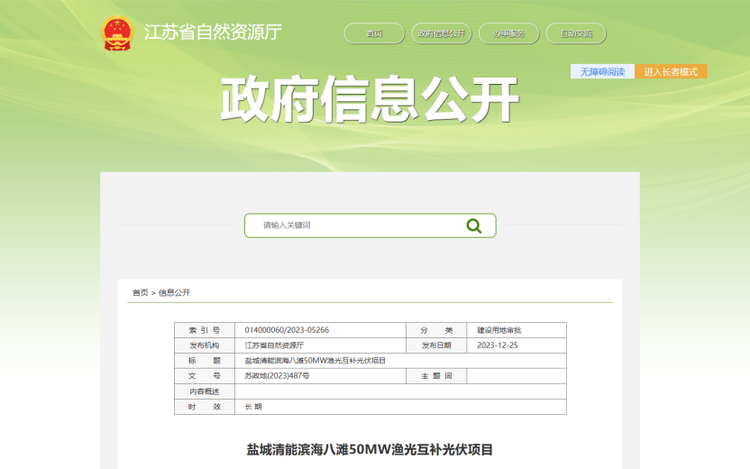Open the 政府信息公开 navigation tab
This screenshot has width=750, height=469.
point(441,33)
